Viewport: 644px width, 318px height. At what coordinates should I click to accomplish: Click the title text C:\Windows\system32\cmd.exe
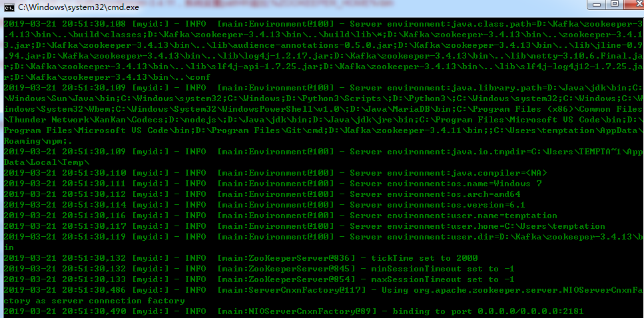[x=79, y=7]
